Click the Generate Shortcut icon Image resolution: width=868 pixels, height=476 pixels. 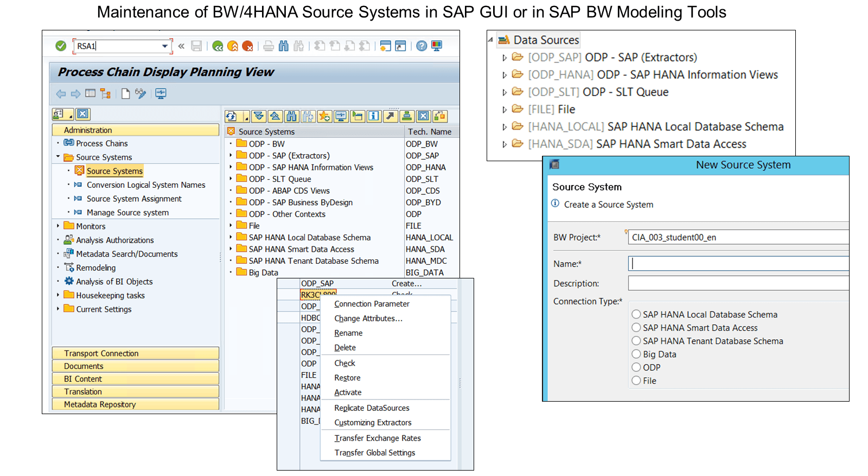pyautogui.click(x=400, y=46)
